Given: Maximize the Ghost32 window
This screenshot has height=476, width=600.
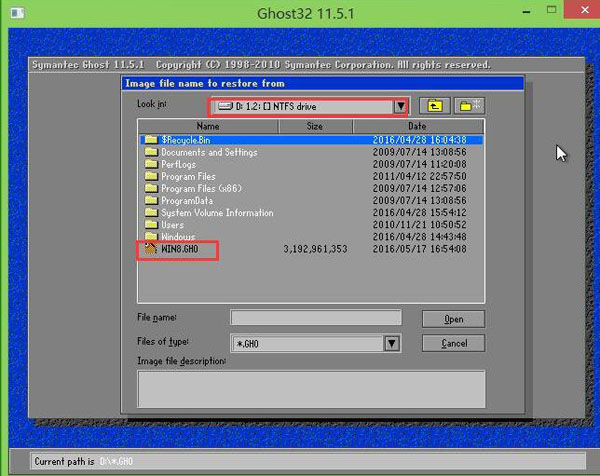Looking at the screenshot, I should coord(551,10).
